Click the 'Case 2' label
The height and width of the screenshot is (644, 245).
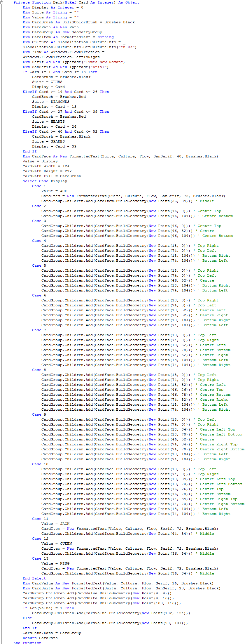click(39, 206)
